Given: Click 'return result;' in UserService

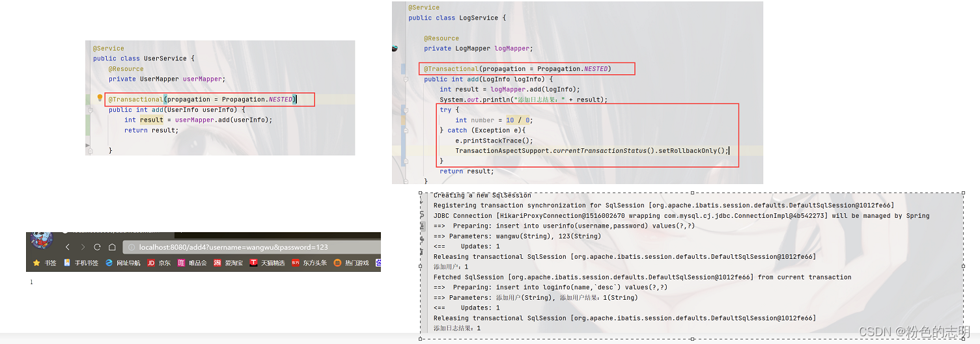Looking at the screenshot, I should click(x=151, y=130).
